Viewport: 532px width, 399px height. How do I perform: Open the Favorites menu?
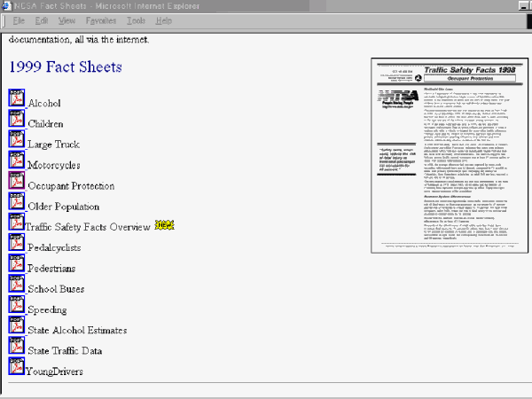pyautogui.click(x=100, y=20)
